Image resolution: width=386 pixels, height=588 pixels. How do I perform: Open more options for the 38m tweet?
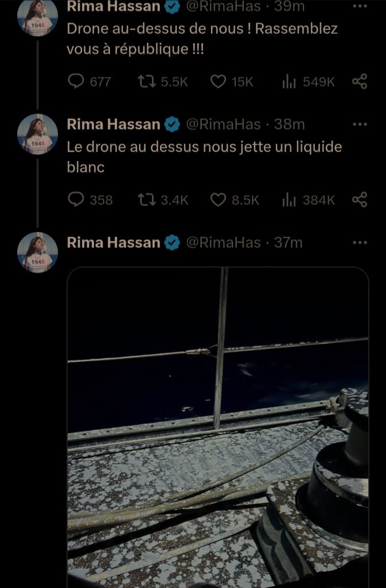360,124
